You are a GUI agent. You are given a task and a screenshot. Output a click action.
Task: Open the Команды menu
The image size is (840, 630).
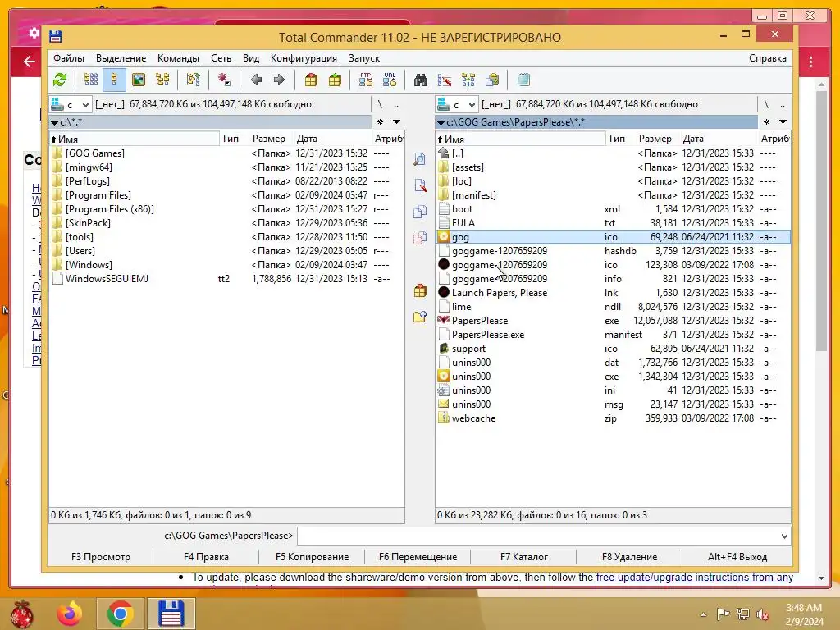(178, 58)
